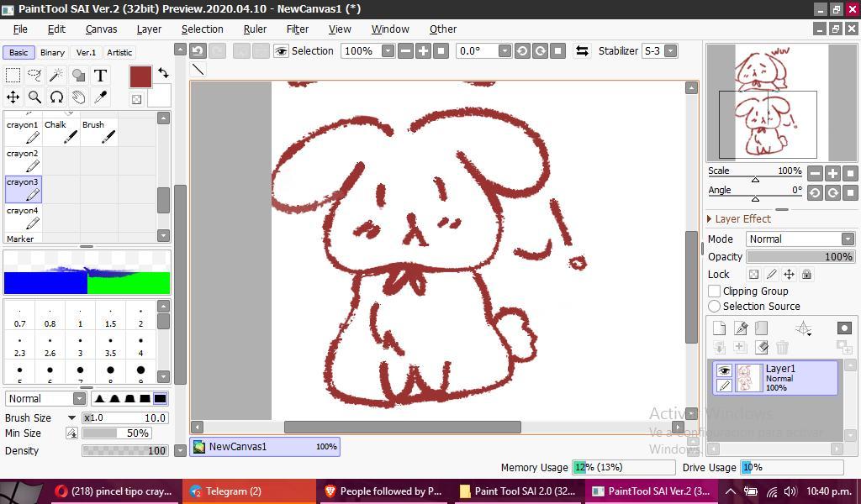Select the lasso selection tool
Screen dimensions: 861x504
pos(34,75)
